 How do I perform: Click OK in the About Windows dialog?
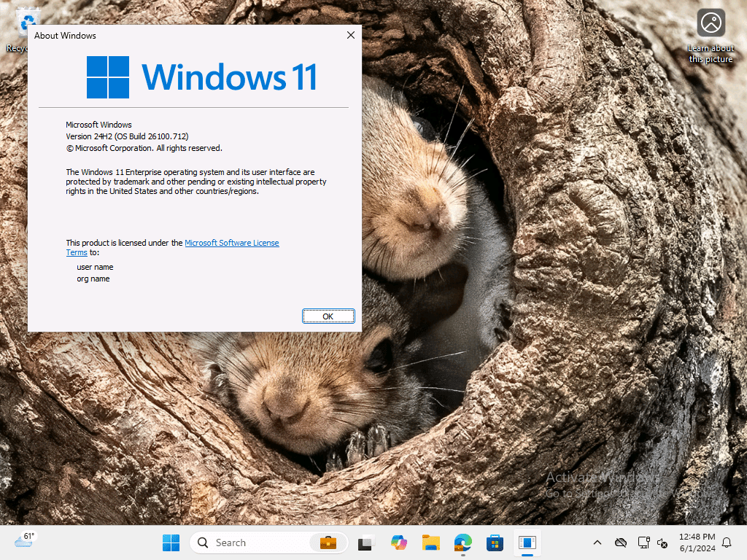click(x=328, y=316)
